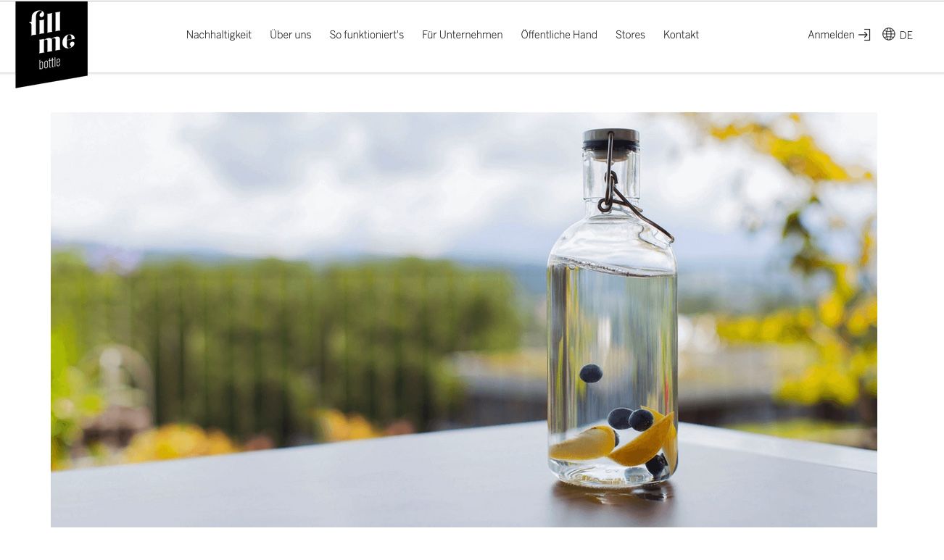Click the fill me bottle logo
Image resolution: width=944 pixels, height=560 pixels.
click(51, 43)
